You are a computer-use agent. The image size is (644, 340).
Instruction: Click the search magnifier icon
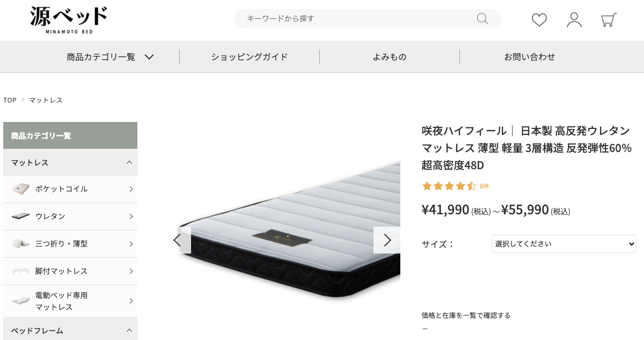pos(482,19)
